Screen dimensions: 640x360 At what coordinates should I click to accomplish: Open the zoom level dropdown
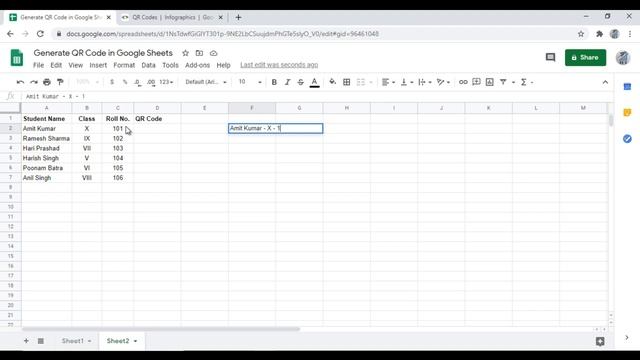point(87,82)
